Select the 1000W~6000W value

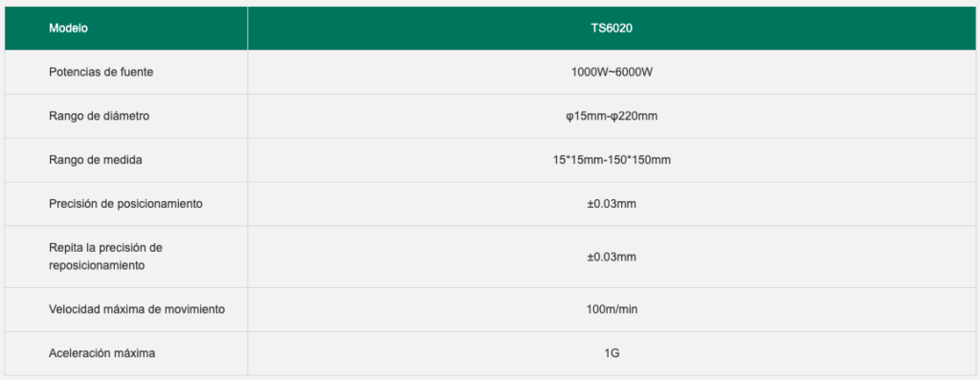(612, 72)
